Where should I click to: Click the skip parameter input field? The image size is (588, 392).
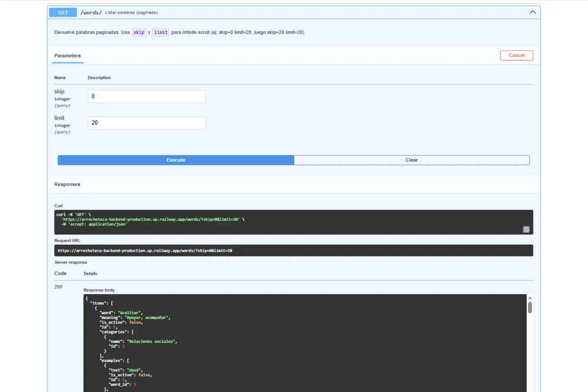click(147, 96)
